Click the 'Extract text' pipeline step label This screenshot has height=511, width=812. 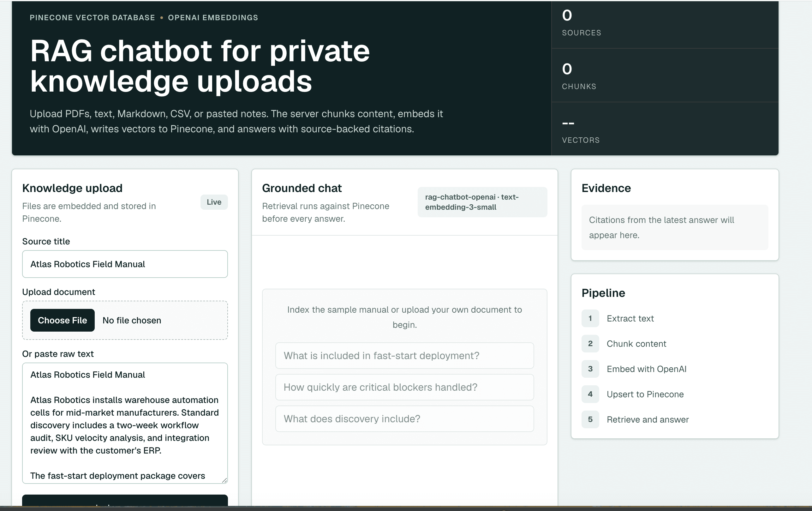630,318
